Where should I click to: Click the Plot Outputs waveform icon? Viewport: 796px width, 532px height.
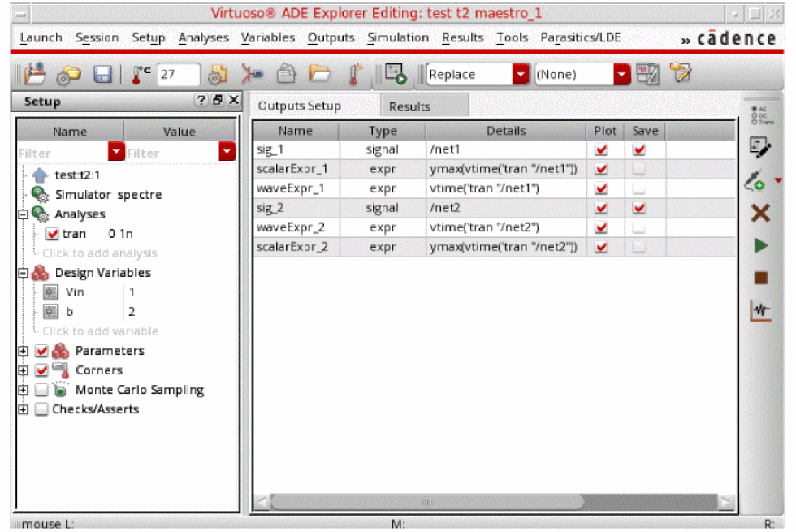761,310
